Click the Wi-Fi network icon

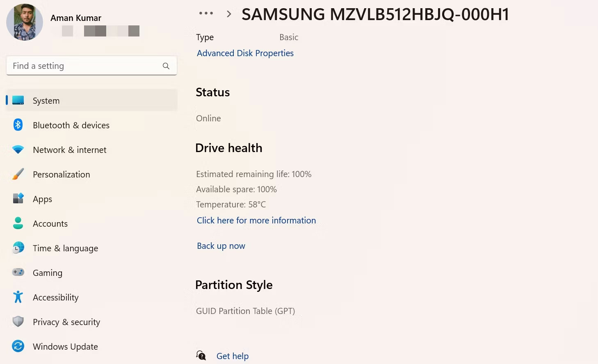[18, 150]
